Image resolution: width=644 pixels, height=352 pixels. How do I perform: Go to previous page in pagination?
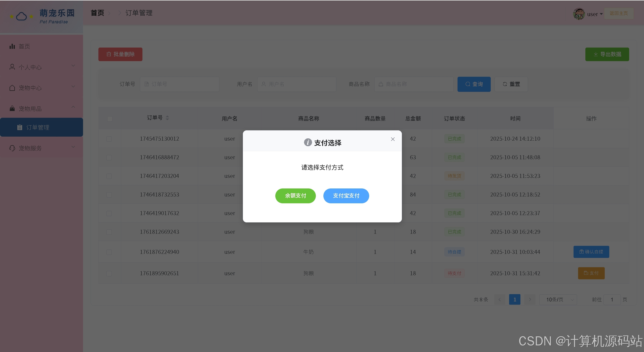click(500, 299)
